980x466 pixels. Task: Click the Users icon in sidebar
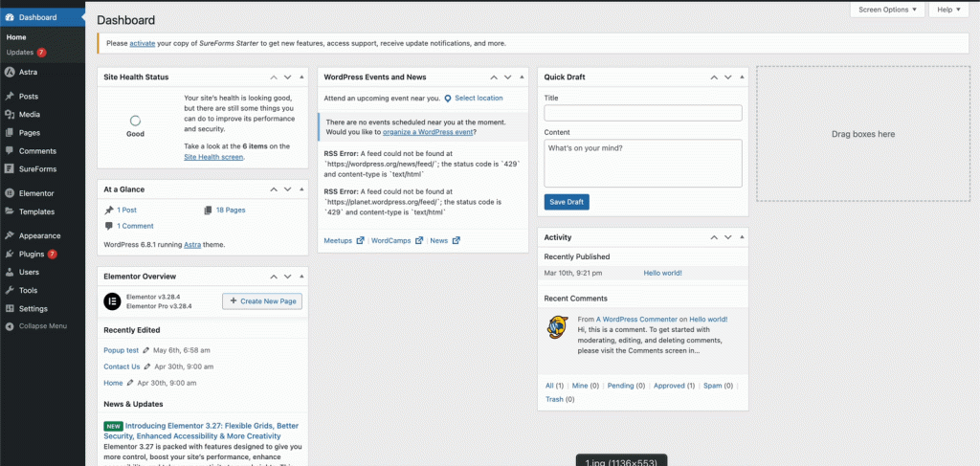point(10,273)
